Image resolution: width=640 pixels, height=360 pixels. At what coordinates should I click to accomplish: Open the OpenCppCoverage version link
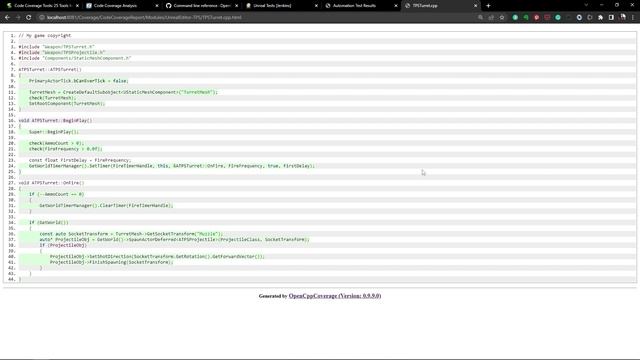[x=335, y=296]
